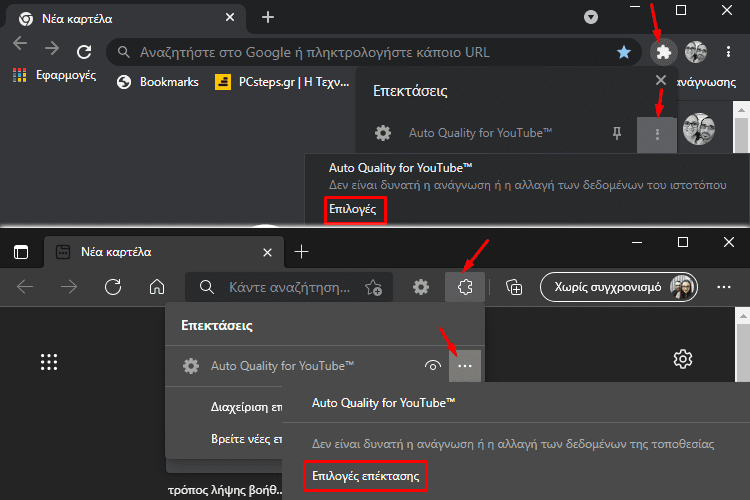Open the Edge apps grid launcher
750x500 pixels.
tap(49, 362)
